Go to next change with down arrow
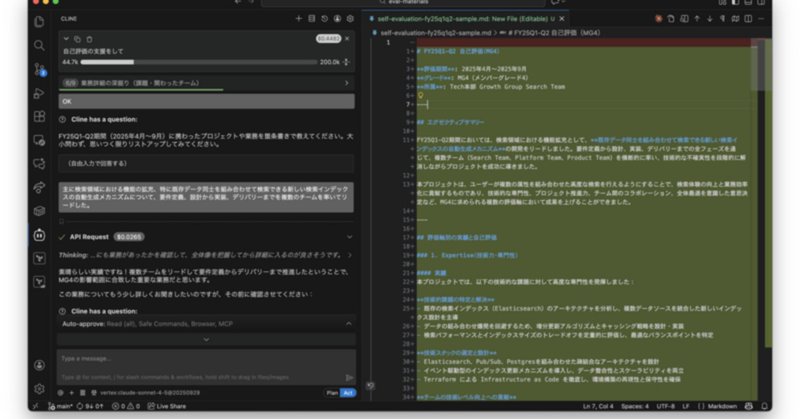Screen dimensions: 800x419 coord(710,18)
